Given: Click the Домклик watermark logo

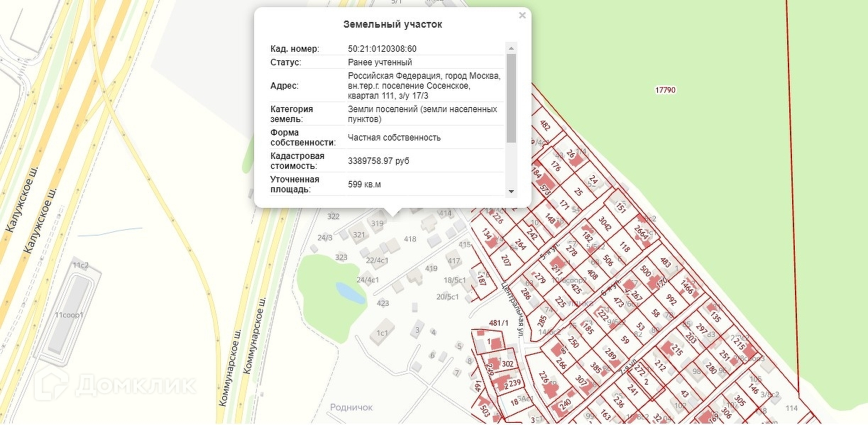Looking at the screenshot, I should [118, 383].
